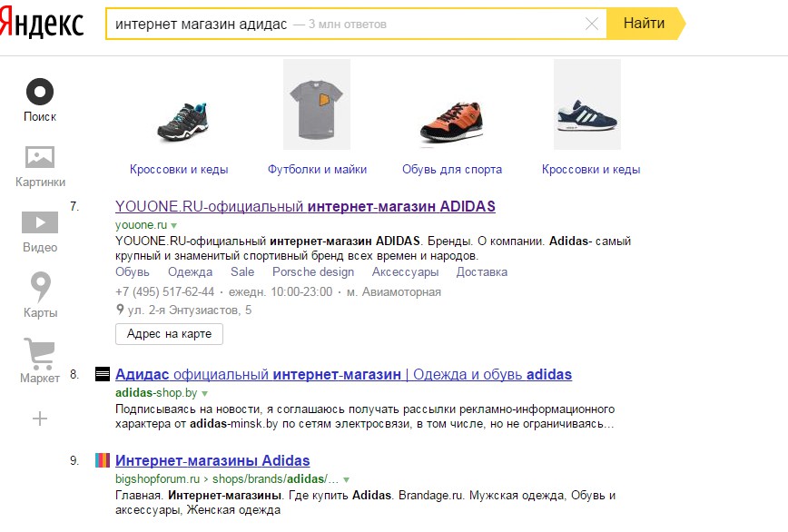This screenshot has height=532, width=788.
Task: Open Кроссовки и кеды link under black shoe
Action: [x=179, y=169]
